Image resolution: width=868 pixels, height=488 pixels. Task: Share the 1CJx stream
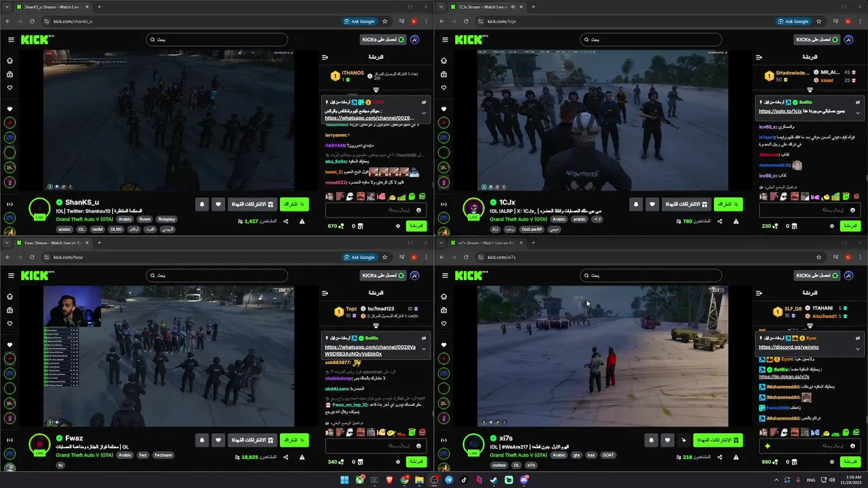719,222
